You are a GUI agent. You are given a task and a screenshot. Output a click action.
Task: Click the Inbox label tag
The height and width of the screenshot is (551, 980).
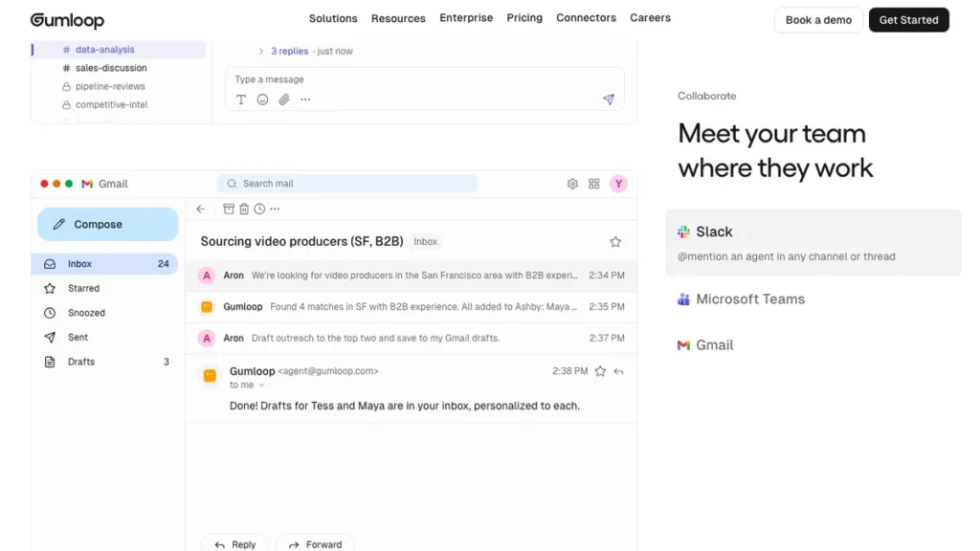[426, 242]
